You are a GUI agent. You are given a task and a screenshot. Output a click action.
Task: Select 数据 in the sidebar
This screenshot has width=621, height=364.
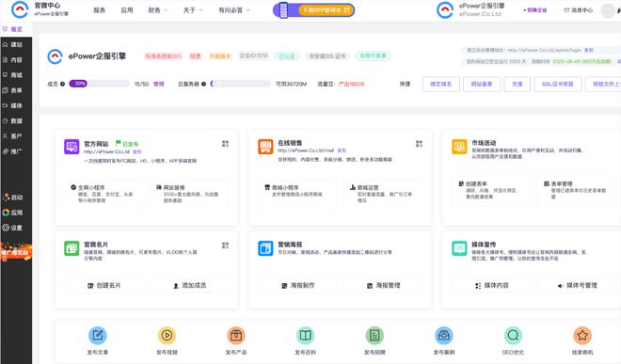tap(16, 120)
